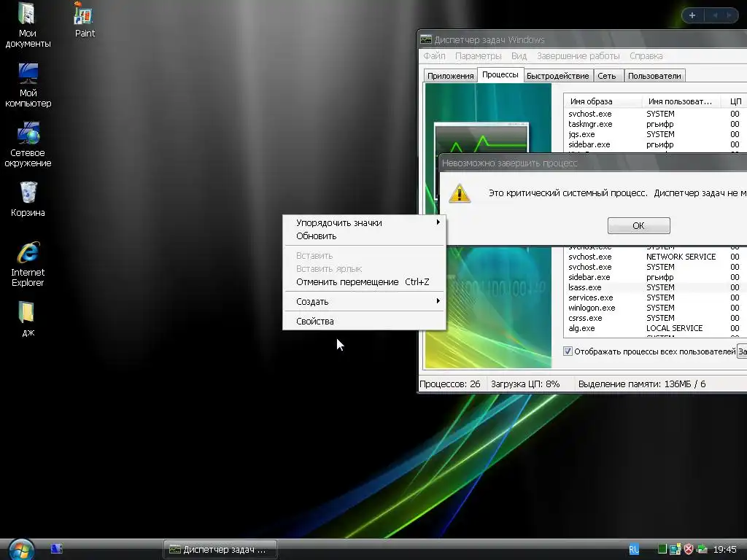This screenshot has height=560, width=747.
Task: Click the Невозможно завершить процесс dialog title
Action: point(509,163)
